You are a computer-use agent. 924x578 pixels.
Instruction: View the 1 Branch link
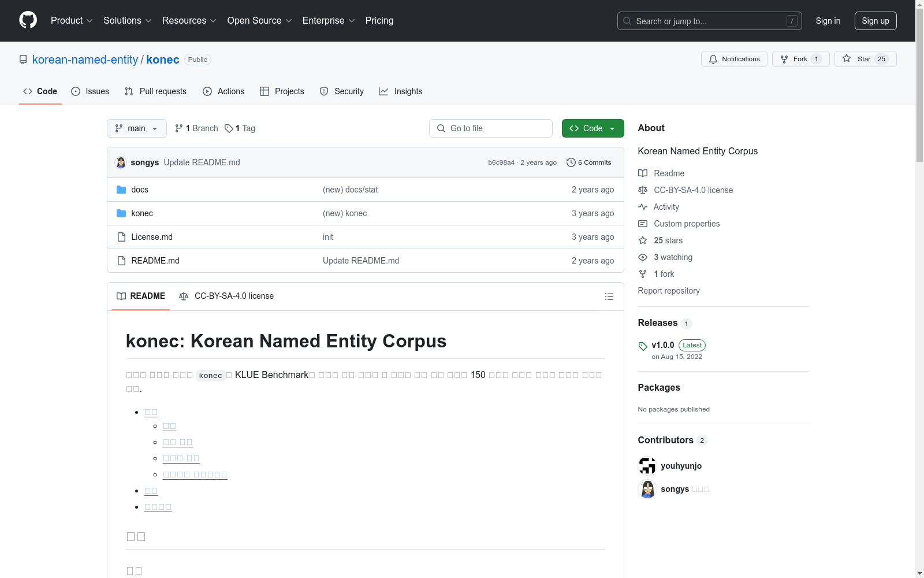point(196,128)
